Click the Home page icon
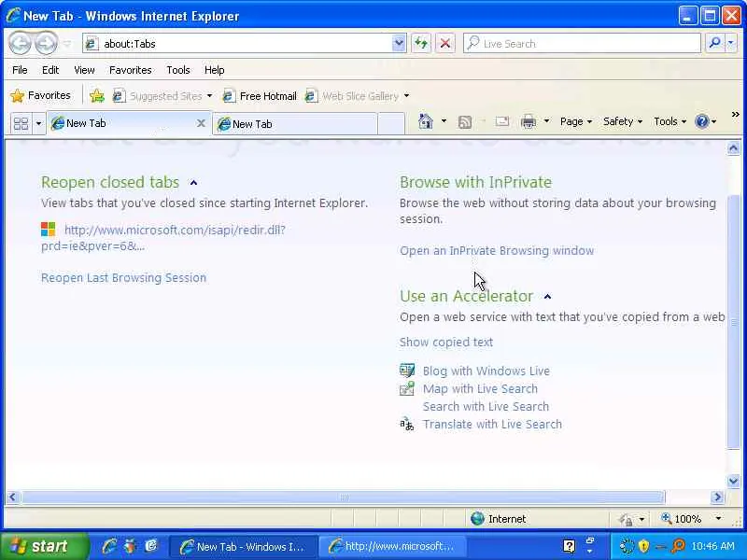 (x=426, y=122)
